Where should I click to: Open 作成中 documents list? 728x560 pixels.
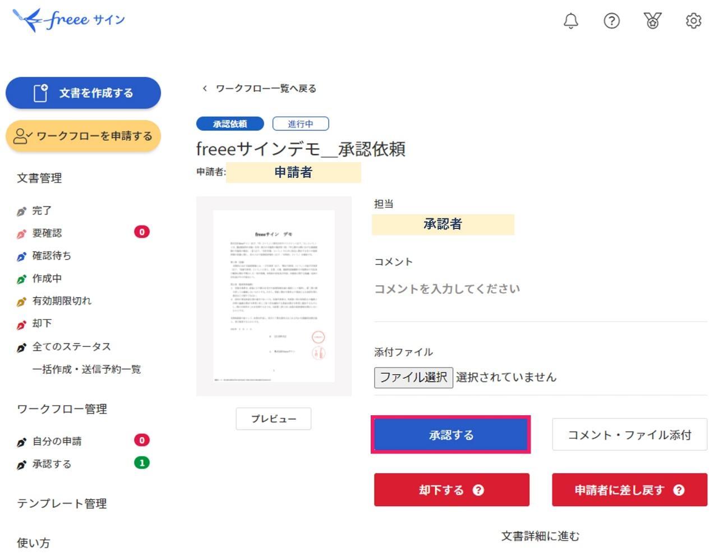[x=47, y=278]
